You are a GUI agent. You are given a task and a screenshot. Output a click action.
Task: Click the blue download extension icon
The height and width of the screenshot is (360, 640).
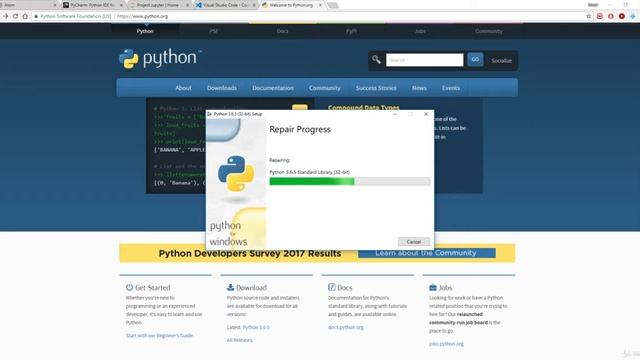click(x=633, y=16)
